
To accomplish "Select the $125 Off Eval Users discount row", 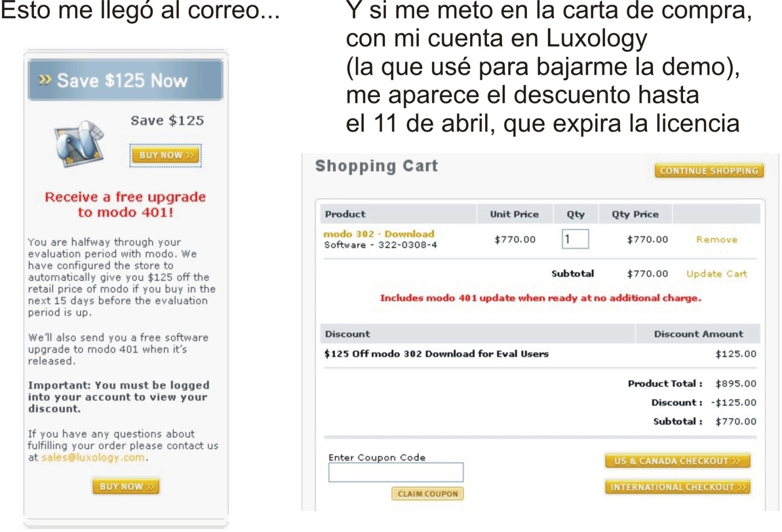I will click(x=436, y=354).
